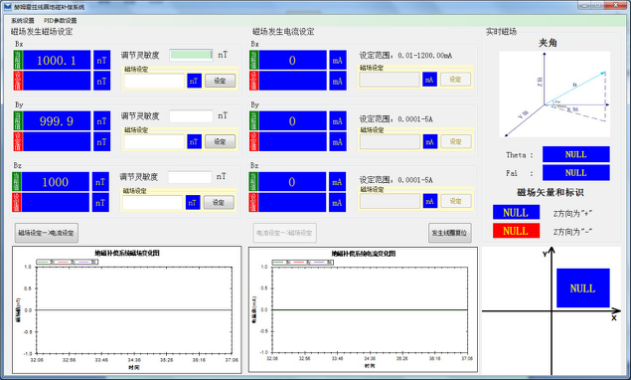The width and height of the screenshot is (631, 380).
Task: Focus the Bx 磁场设定 nT input box
Action: click(154, 81)
